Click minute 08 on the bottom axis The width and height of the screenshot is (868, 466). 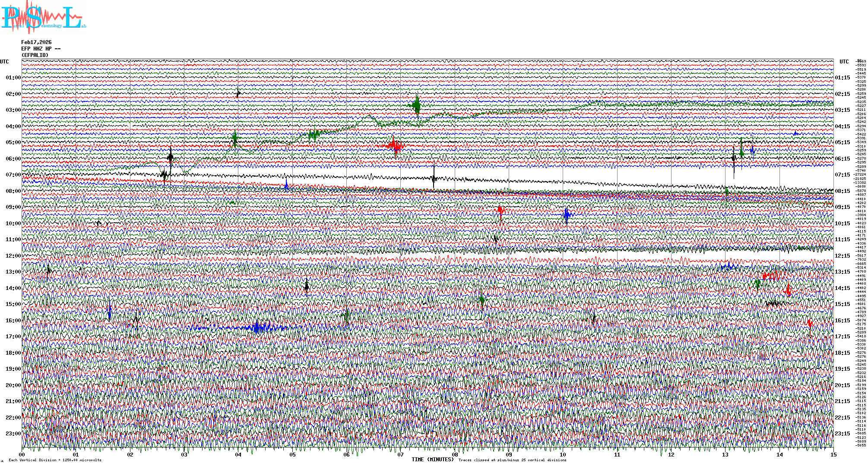(455, 455)
